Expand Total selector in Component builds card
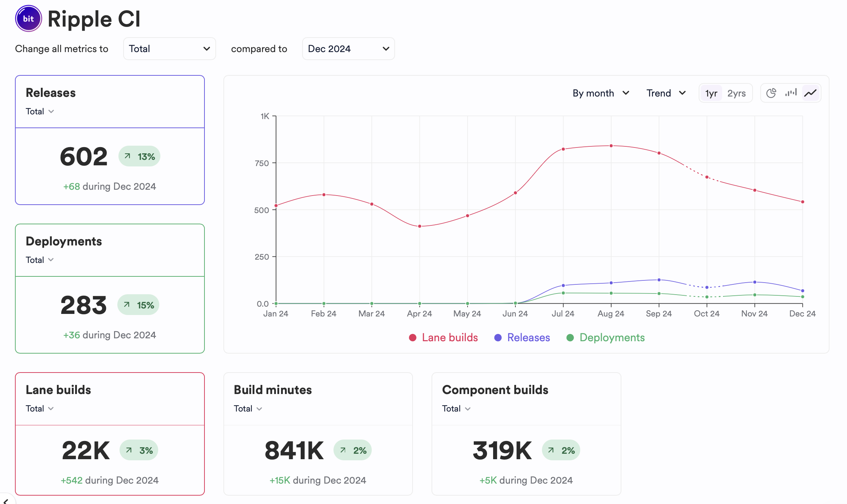The width and height of the screenshot is (847, 504). tap(457, 409)
